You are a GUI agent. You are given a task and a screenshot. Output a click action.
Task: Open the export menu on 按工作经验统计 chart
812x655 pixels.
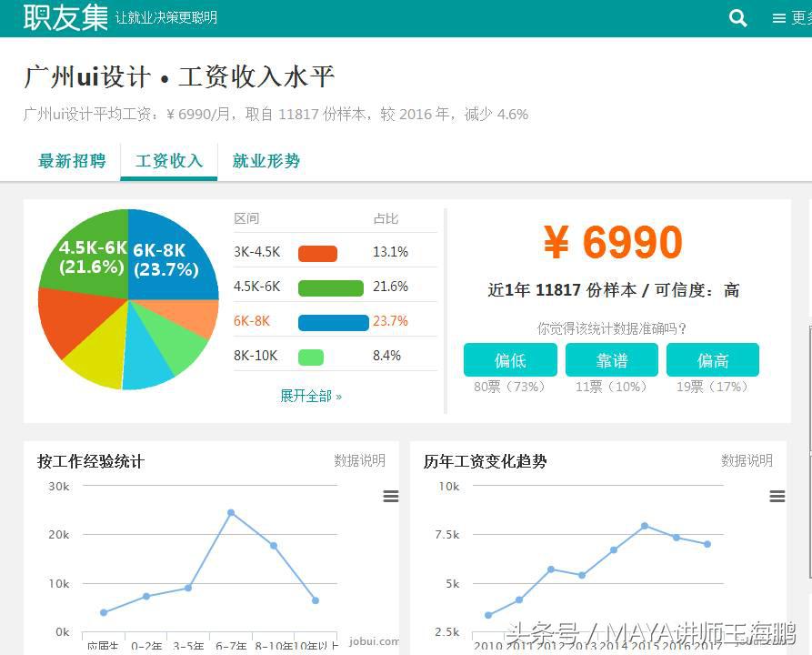coord(391,496)
